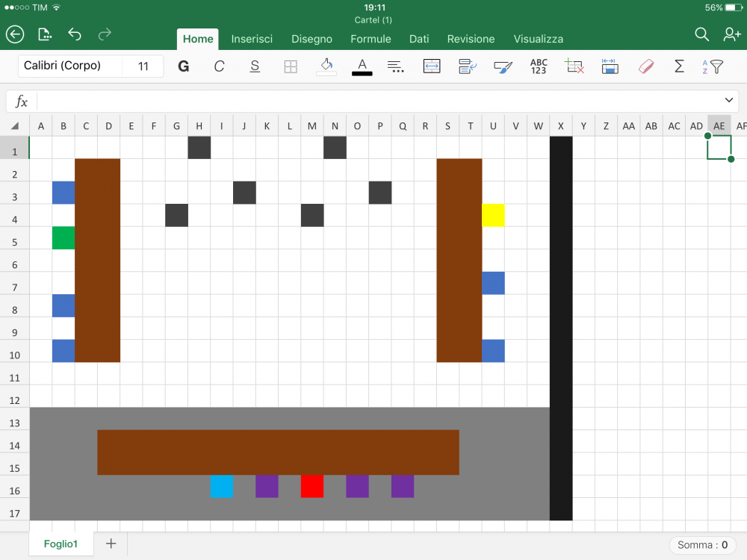Toggle bold (G) formatting
The width and height of the screenshot is (747, 560).
point(183,66)
